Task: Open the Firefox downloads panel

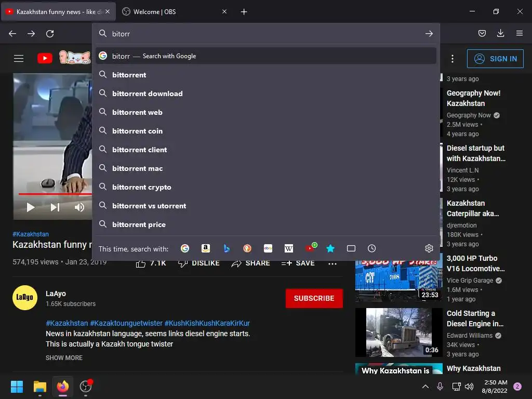Action: (500, 33)
